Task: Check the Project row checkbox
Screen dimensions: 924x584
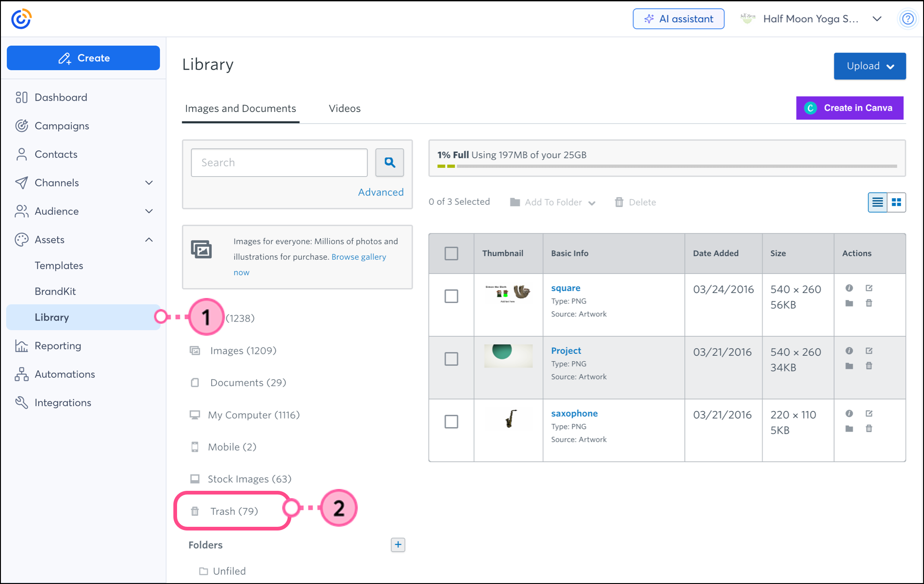Action: point(451,358)
